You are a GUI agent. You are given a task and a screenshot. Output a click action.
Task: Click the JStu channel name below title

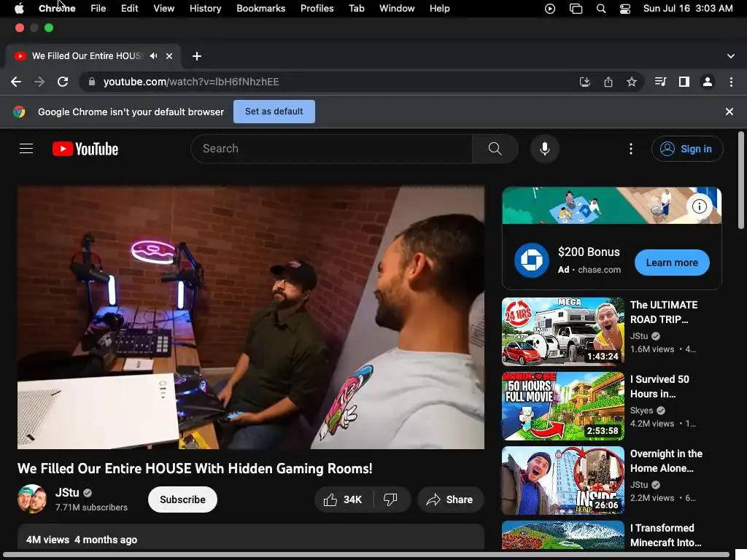(67, 492)
